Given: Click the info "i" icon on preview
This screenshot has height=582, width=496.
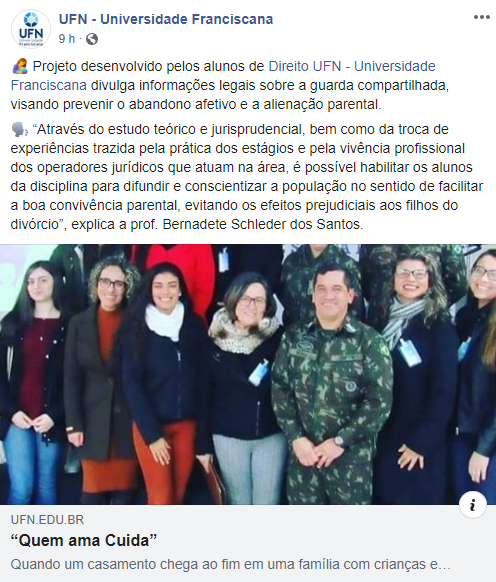Looking at the screenshot, I should tap(473, 505).
